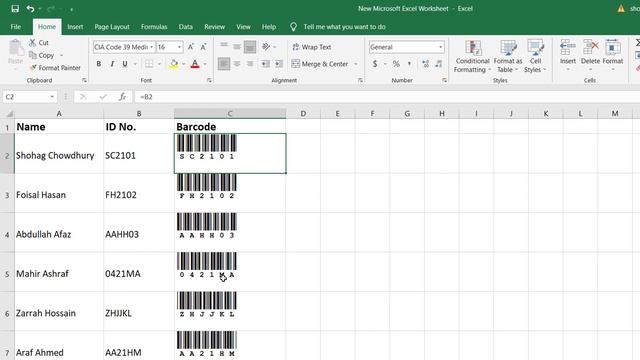The height and width of the screenshot is (360, 640).
Task: Toggle Underline formatting
Action: point(125,64)
